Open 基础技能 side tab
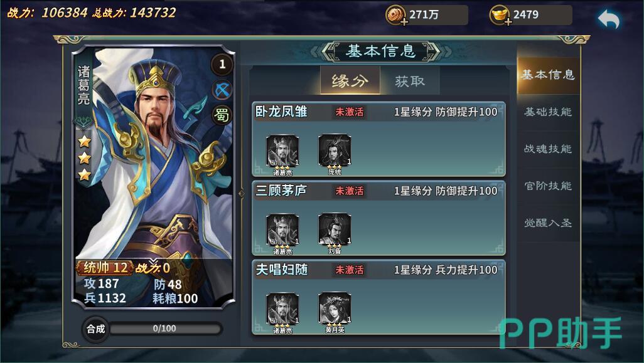Screen dimensions: 644x363 548,112
